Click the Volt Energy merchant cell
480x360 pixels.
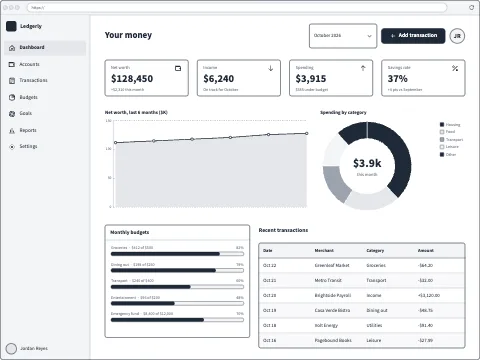pos(326,325)
